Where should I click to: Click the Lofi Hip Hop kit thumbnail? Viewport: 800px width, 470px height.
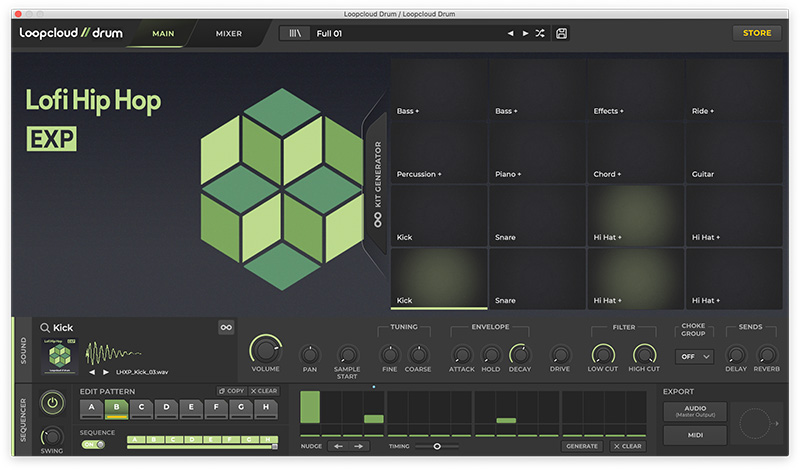pyautogui.click(x=60, y=356)
